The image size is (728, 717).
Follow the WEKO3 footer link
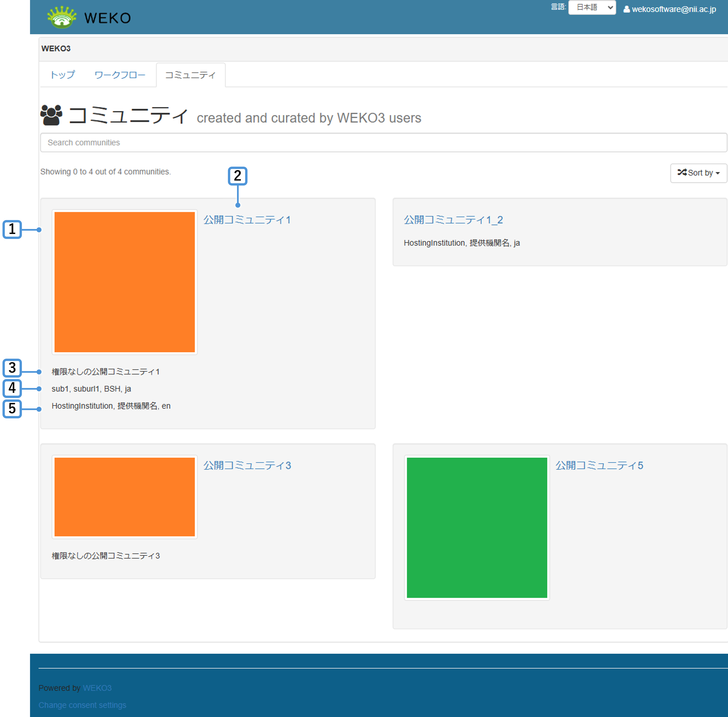coord(97,688)
